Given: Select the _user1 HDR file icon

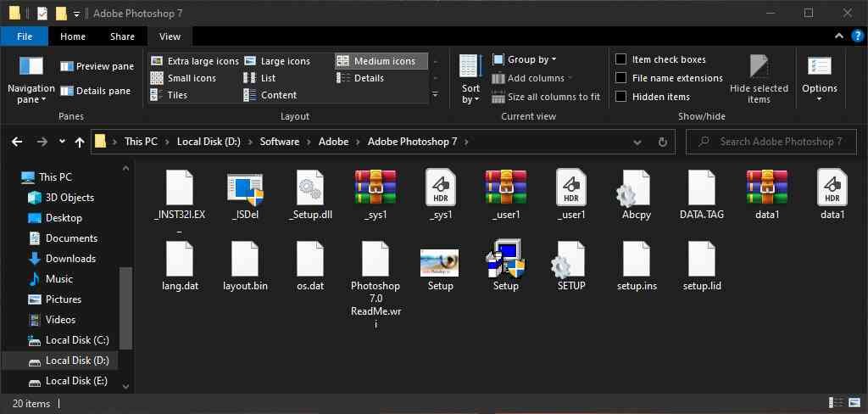Looking at the screenshot, I should [x=571, y=187].
